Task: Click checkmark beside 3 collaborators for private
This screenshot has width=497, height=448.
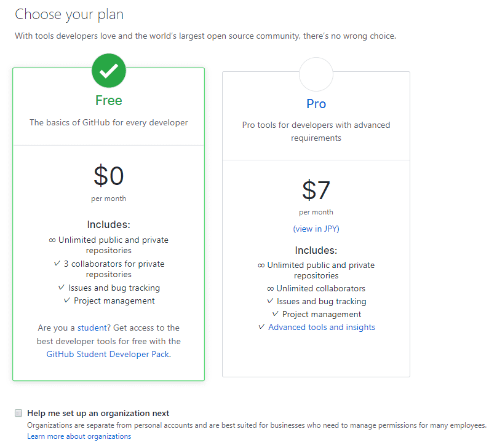Action: coord(57,264)
